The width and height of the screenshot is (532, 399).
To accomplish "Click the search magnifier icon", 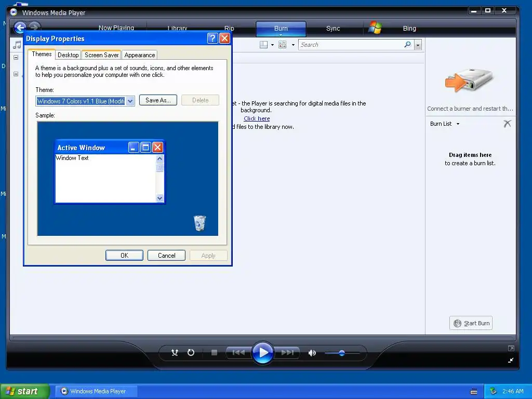I will (x=407, y=45).
